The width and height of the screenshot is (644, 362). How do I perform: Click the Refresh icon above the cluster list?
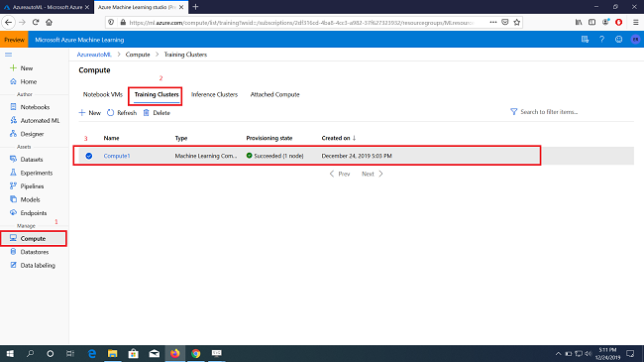(x=110, y=112)
